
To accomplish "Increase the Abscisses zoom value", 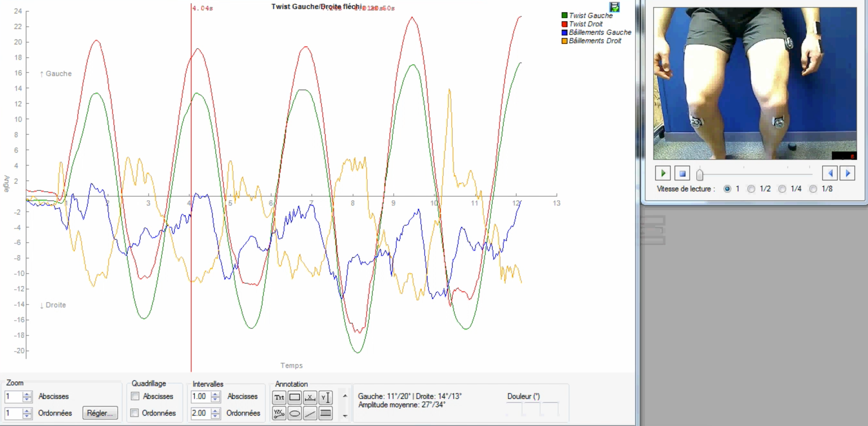I will (x=27, y=394).
